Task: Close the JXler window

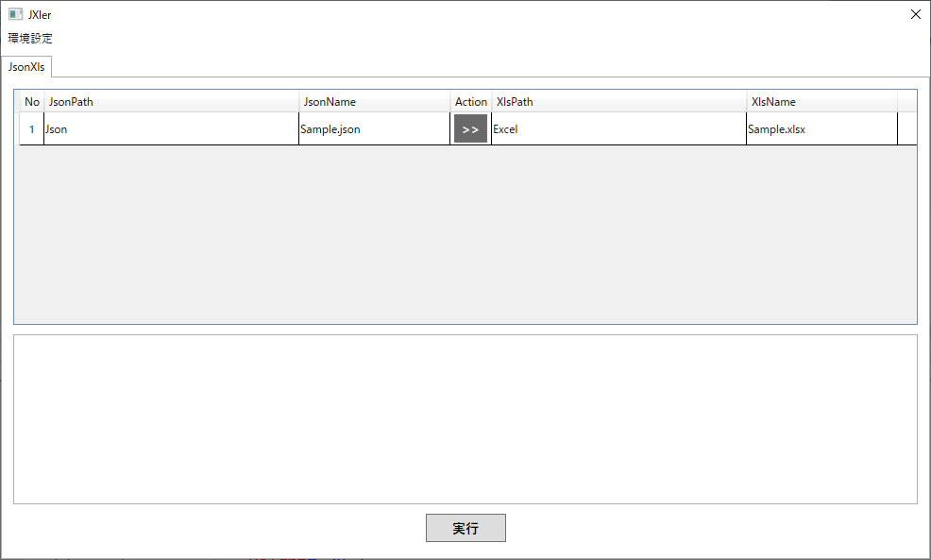Action: tap(914, 14)
